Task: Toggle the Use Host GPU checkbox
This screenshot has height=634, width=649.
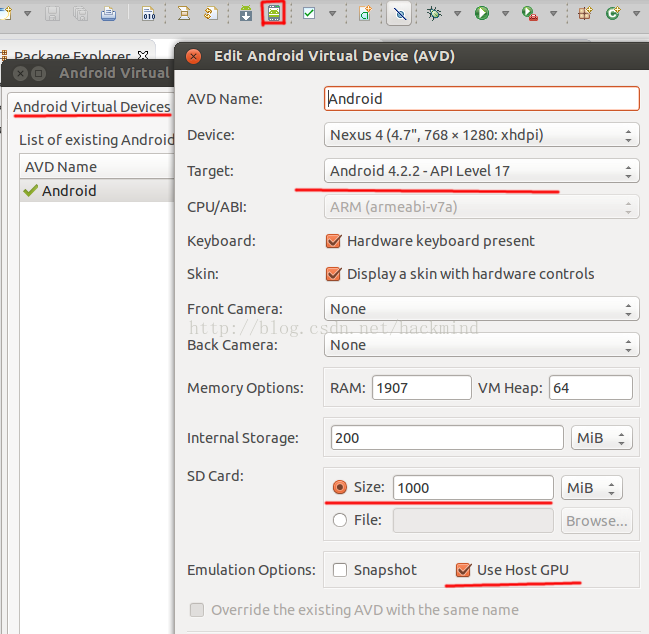Action: pos(463,570)
